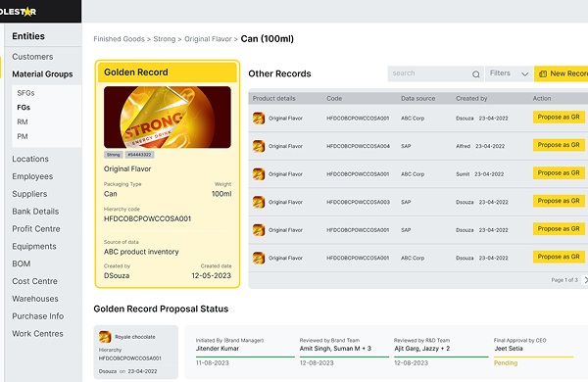Open Cost Centre in sidebar
Viewport: 588px width, 382px height.
point(34,281)
